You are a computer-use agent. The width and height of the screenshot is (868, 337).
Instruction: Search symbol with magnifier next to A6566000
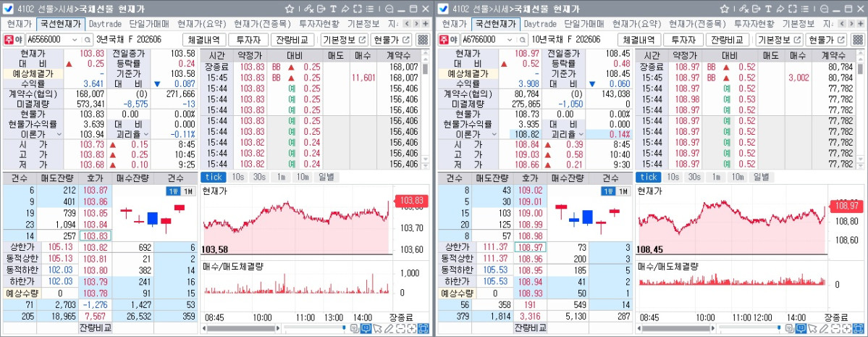coord(88,40)
